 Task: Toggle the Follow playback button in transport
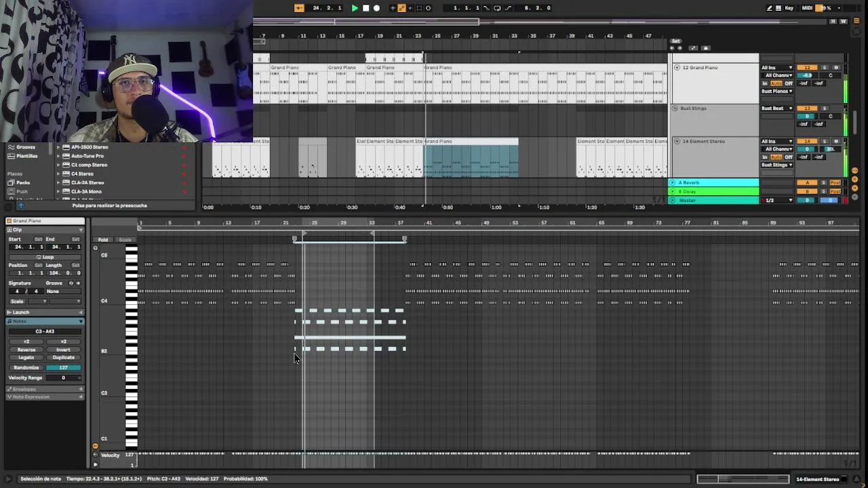[x=299, y=8]
